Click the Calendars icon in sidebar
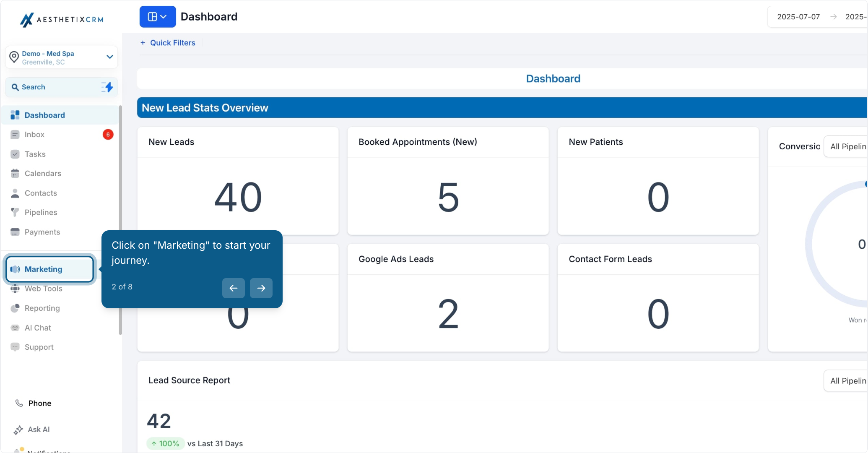The height and width of the screenshot is (453, 868). (x=15, y=173)
